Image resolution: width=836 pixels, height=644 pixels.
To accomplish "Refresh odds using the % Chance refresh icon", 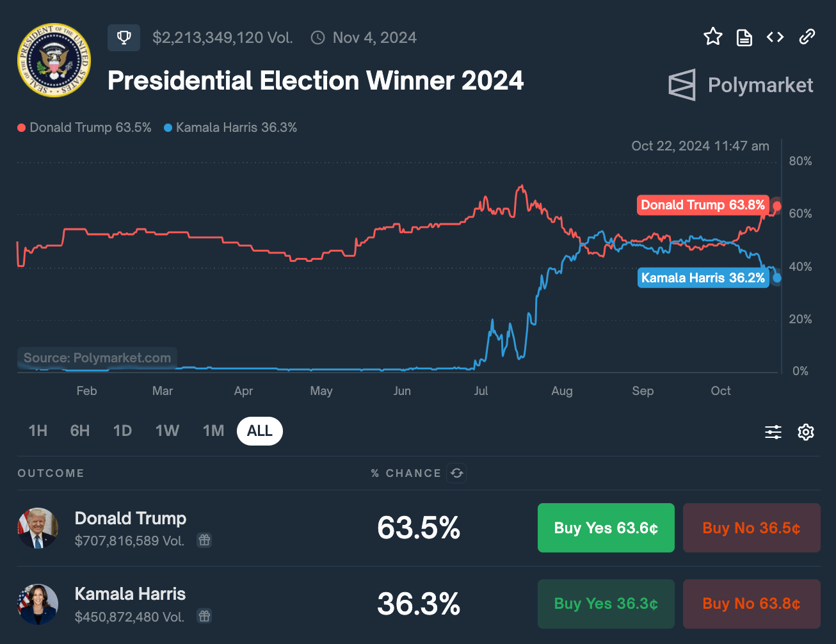I will click(456, 473).
